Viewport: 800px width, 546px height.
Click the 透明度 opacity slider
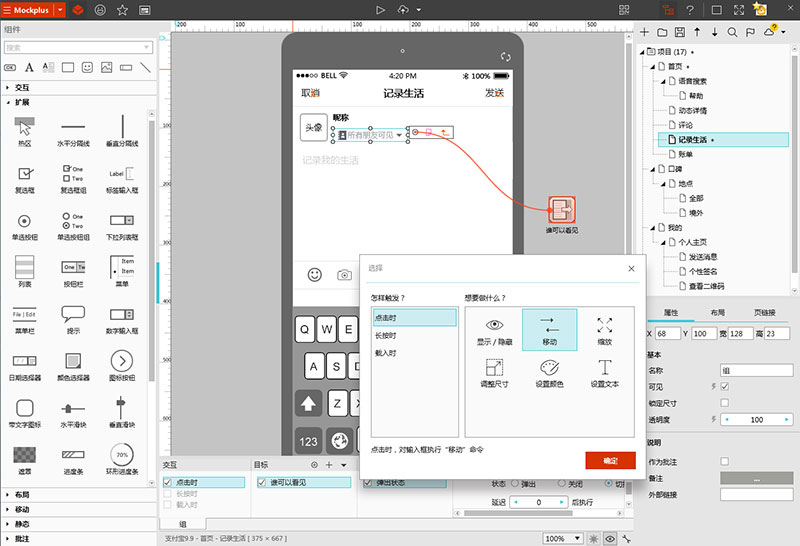[756, 420]
